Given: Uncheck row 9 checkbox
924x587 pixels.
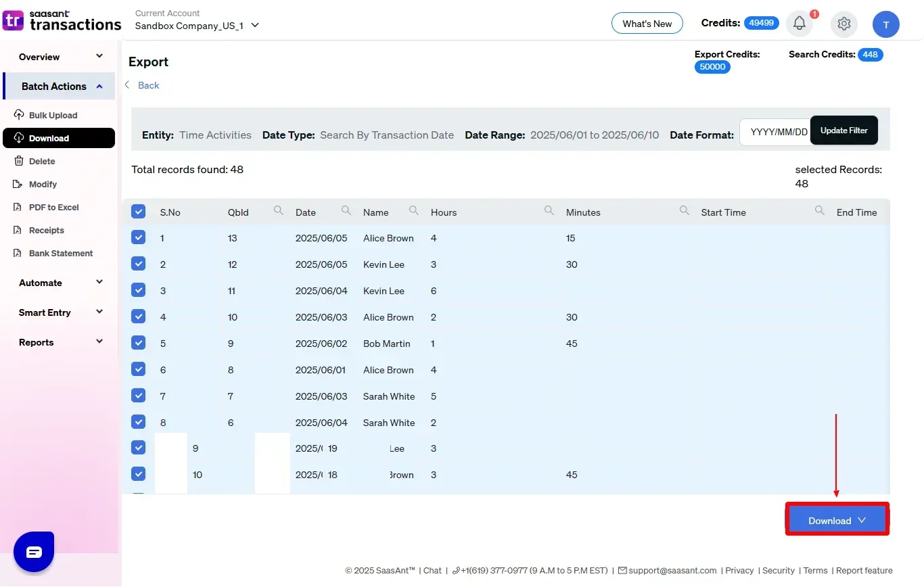Looking at the screenshot, I should coord(138,448).
